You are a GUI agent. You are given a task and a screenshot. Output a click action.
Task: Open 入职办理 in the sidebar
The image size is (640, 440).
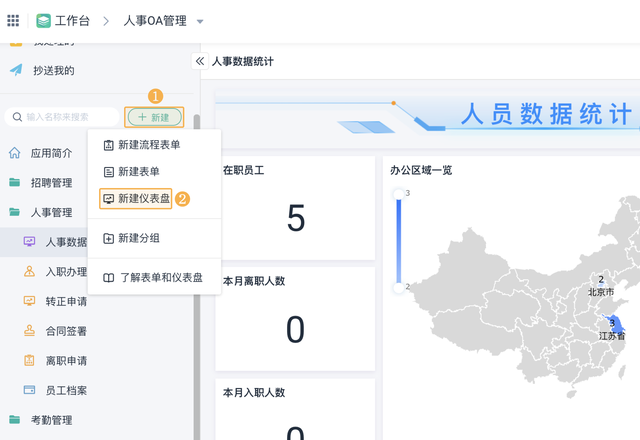click(66, 272)
